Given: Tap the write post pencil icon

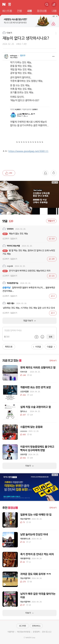Looking at the screenshot, I should [x=54, y=4].
